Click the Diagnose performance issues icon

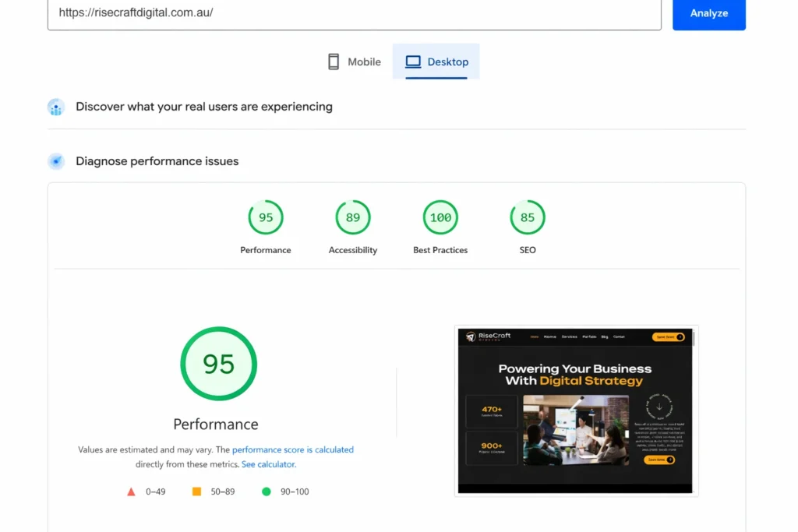point(56,161)
